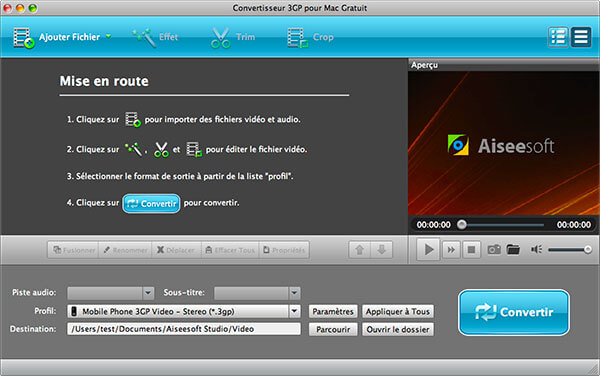Click the Effacer Tous button
600x376 pixels.
point(230,250)
